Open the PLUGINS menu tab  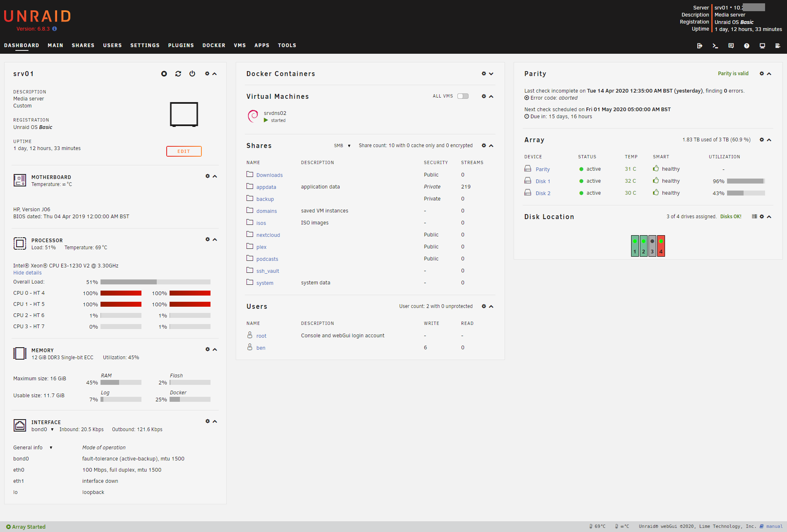181,45
